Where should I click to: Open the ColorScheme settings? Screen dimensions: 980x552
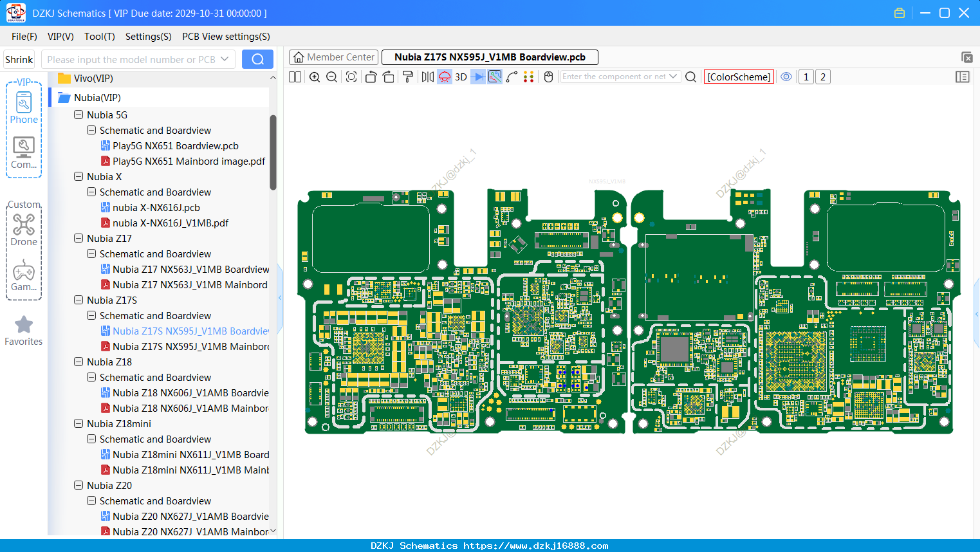(739, 77)
